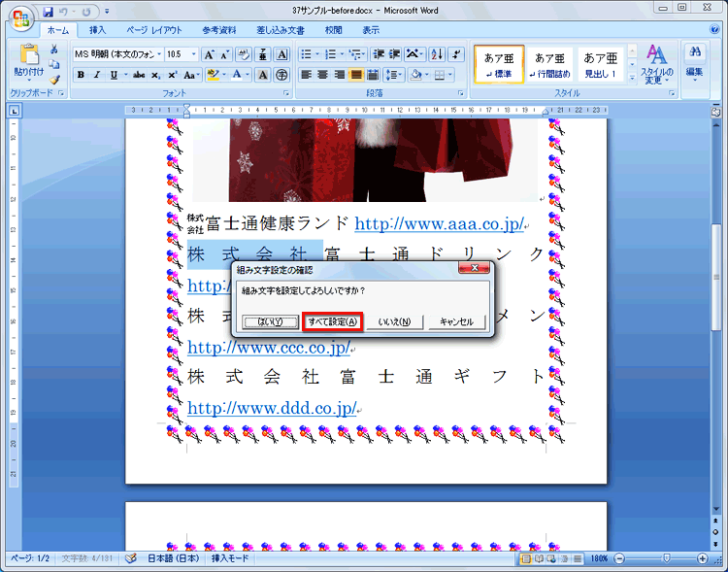The width and height of the screenshot is (728, 572).
Task: Undo the last action
Action: click(64, 11)
